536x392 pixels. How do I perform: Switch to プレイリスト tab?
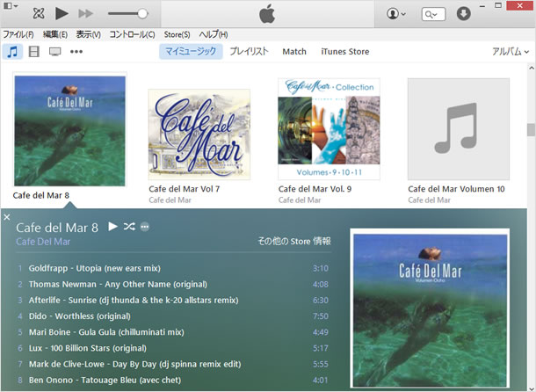click(x=249, y=51)
